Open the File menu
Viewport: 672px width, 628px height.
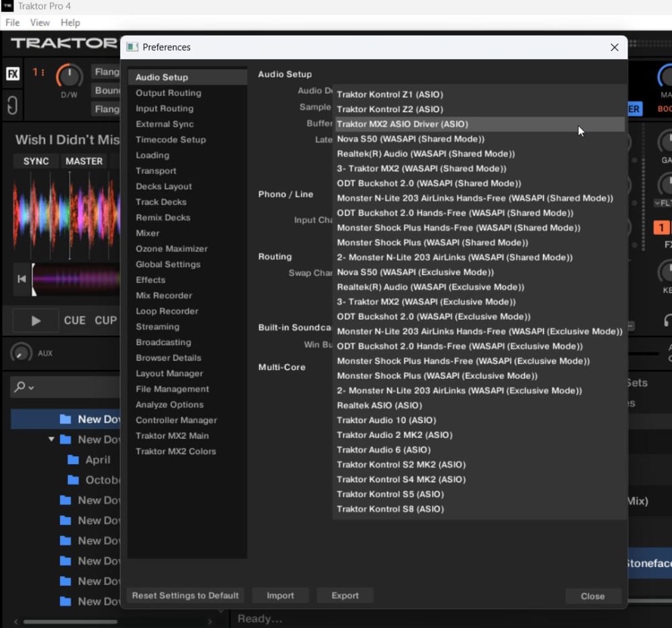[x=12, y=23]
